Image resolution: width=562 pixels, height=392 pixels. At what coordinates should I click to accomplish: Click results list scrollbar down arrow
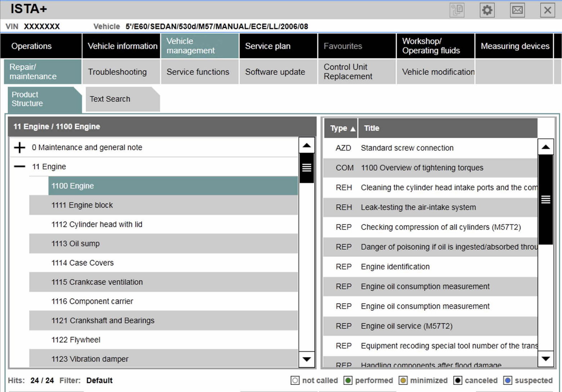[546, 359]
